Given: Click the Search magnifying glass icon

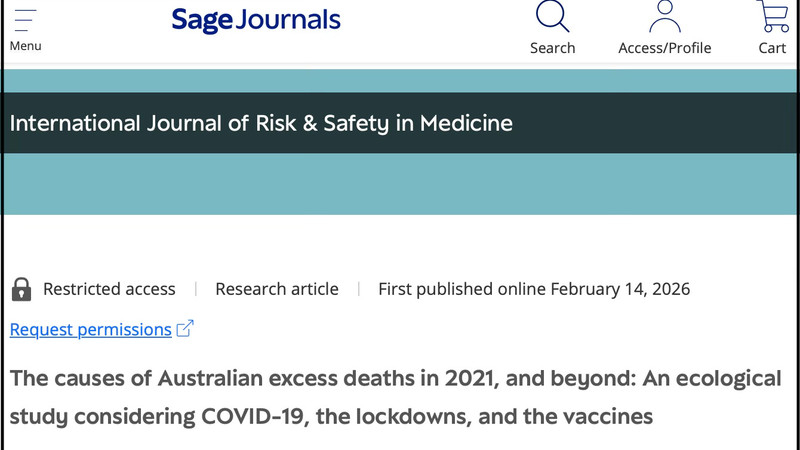Looking at the screenshot, I should (x=552, y=17).
